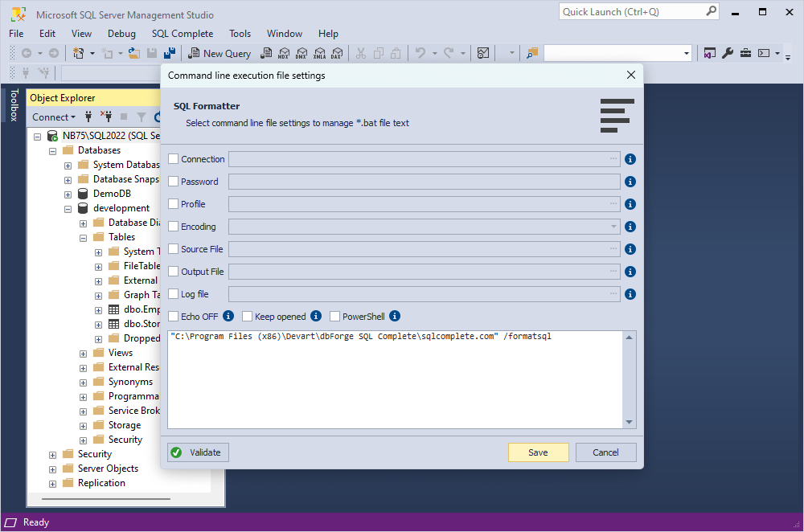Open the File menu
Screen dimensions: 804x532
(16, 33)
